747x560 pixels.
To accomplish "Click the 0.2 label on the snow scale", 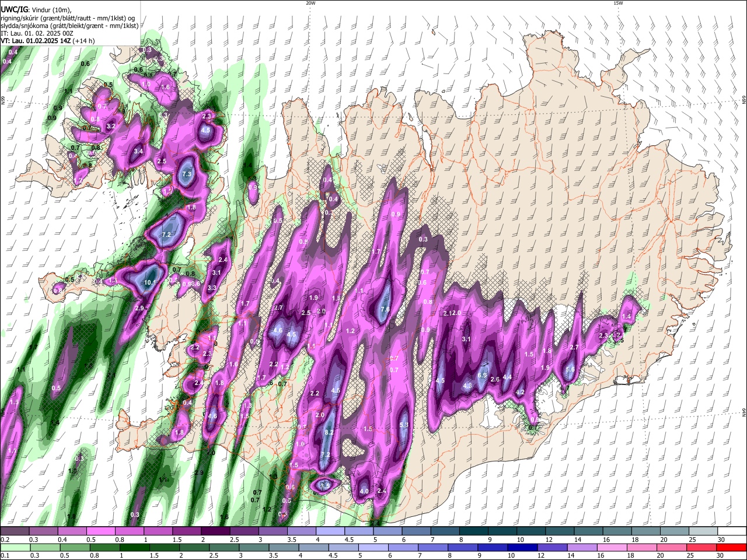I will click(5, 540).
